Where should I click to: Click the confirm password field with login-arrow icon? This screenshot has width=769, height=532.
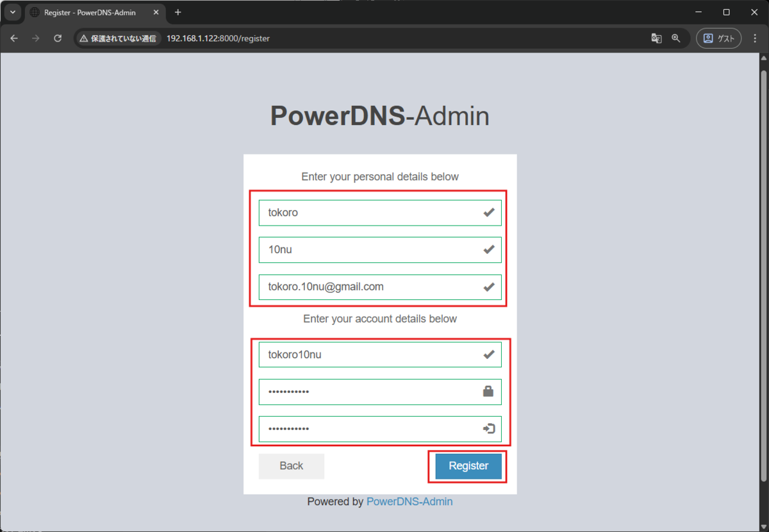tap(380, 429)
